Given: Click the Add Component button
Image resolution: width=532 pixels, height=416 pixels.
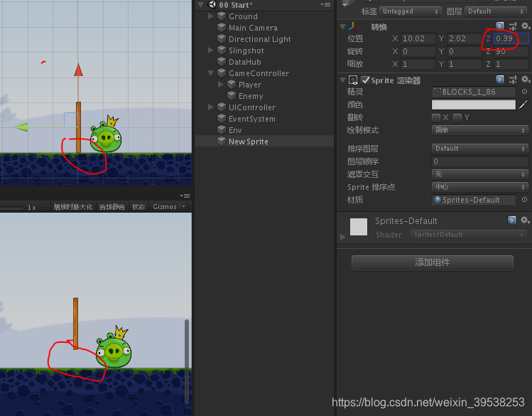Looking at the screenshot, I should click(433, 262).
